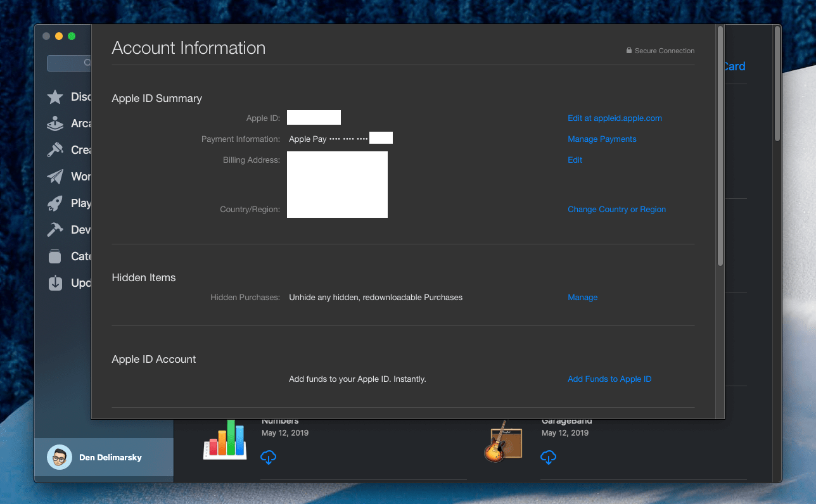Open Arcade via the joystick sidebar icon
Screen dimensions: 816x504
(x=55, y=123)
